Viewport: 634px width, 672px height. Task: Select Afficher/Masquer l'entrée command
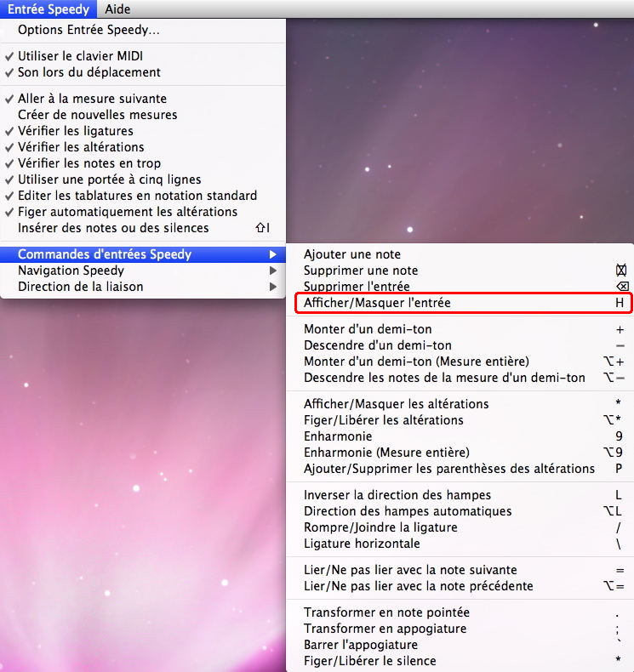(377, 303)
